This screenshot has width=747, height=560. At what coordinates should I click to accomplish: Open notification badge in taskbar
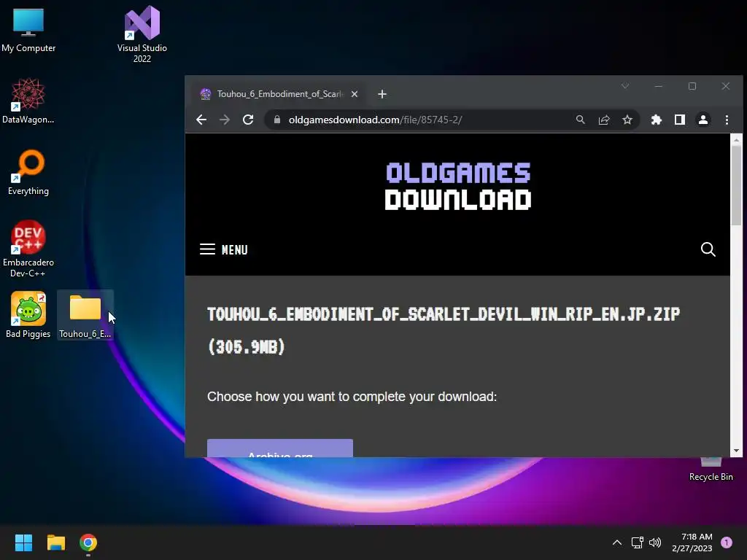727,542
